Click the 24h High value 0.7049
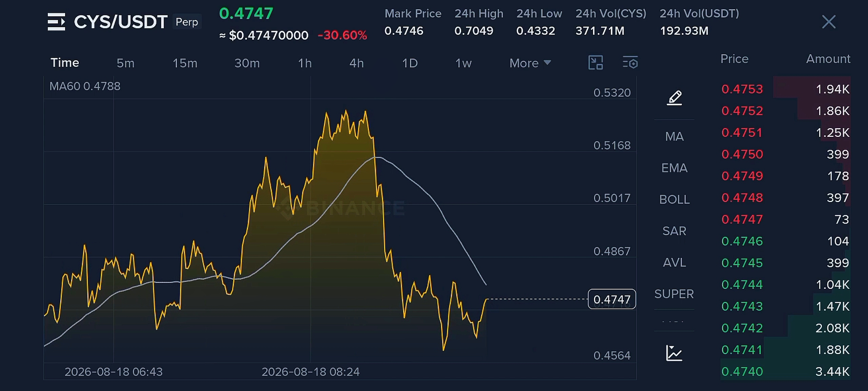The width and height of the screenshot is (868, 391). 474,31
